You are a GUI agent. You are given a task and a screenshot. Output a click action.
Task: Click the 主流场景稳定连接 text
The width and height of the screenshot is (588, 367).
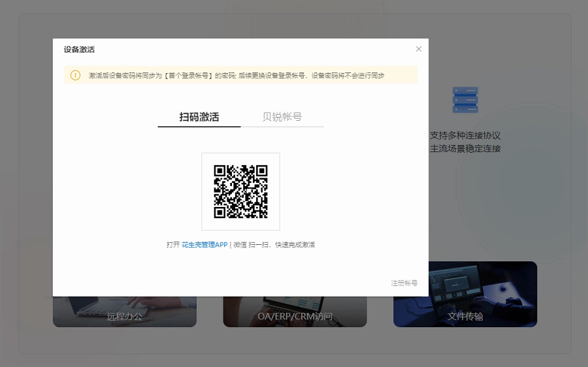[x=465, y=149]
